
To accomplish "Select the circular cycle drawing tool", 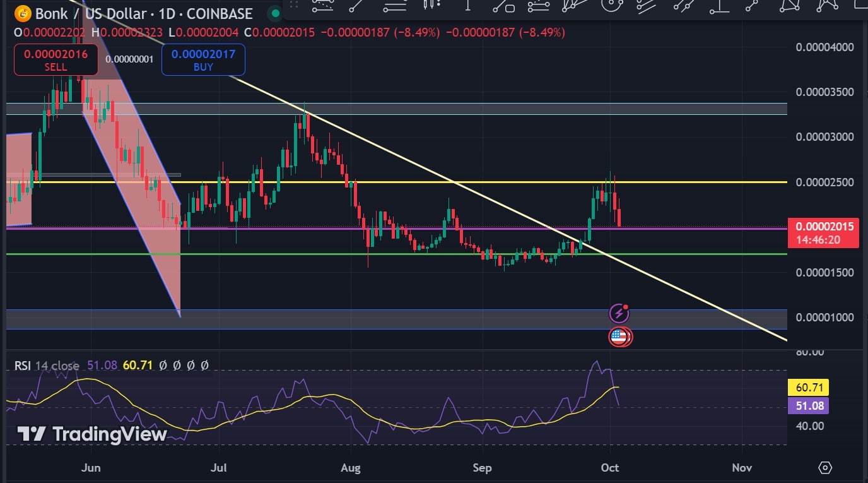I will [611, 4].
